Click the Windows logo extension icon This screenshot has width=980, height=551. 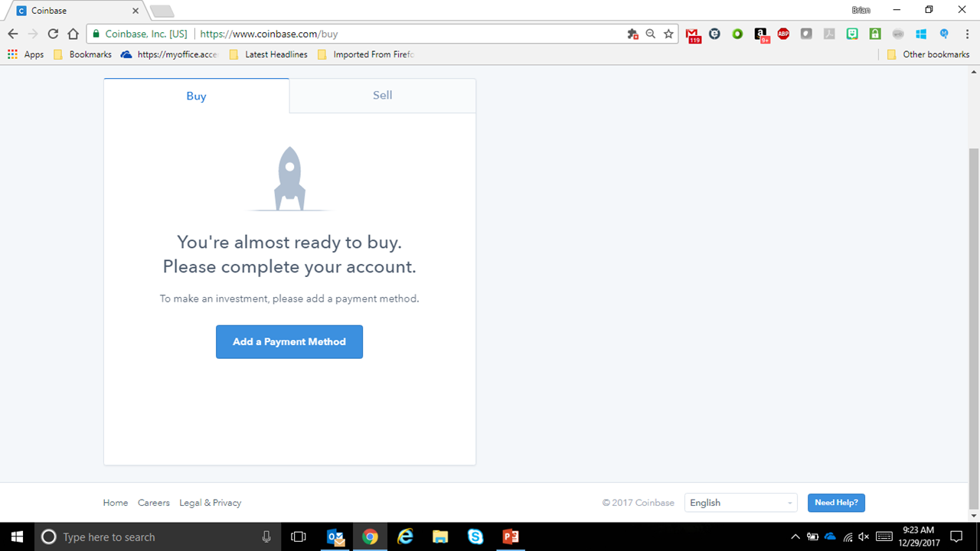921,34
